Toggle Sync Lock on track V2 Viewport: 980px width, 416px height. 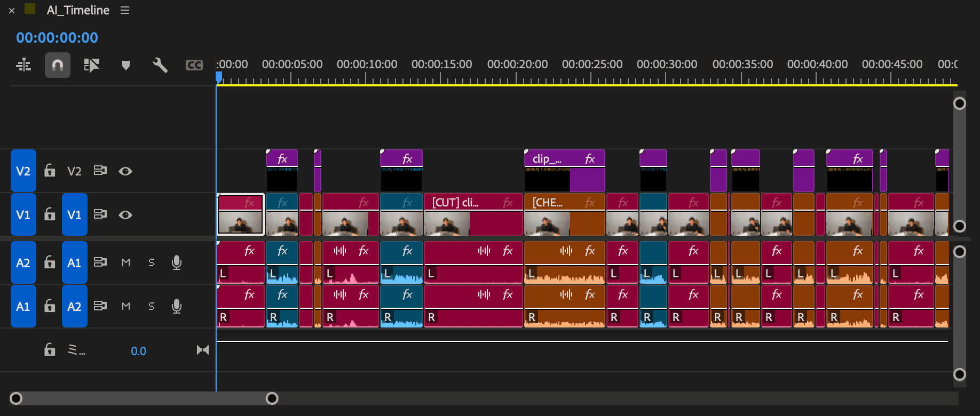100,171
